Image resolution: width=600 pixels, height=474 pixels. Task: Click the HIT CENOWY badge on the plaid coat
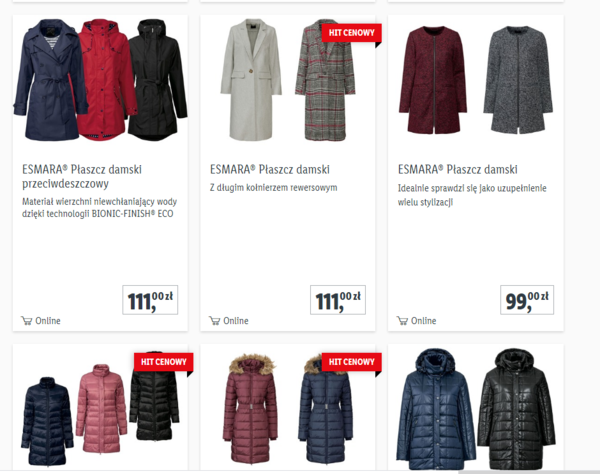[352, 33]
